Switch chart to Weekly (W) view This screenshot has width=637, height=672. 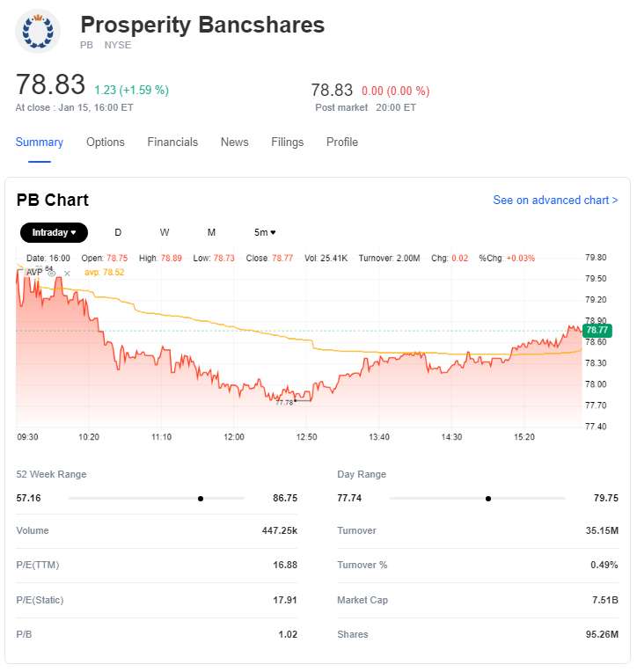click(x=165, y=232)
